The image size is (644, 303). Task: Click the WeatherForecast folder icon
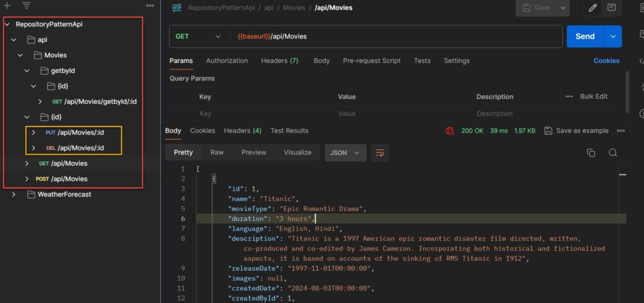click(31, 195)
